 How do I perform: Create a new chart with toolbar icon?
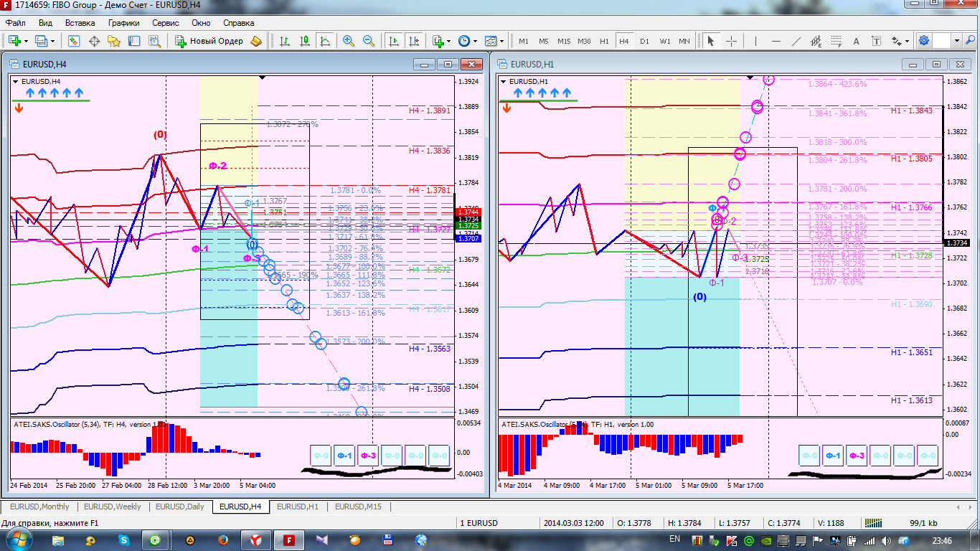(14, 41)
